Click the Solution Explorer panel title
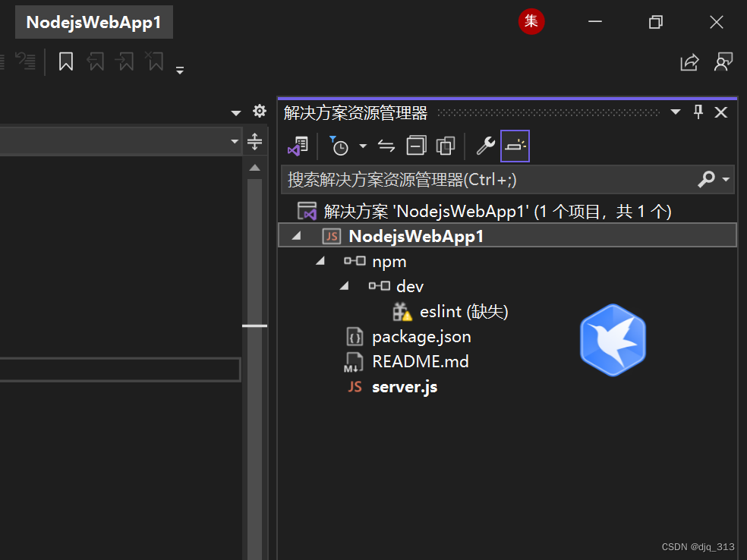Viewport: 747px width, 560px height. tap(355, 113)
